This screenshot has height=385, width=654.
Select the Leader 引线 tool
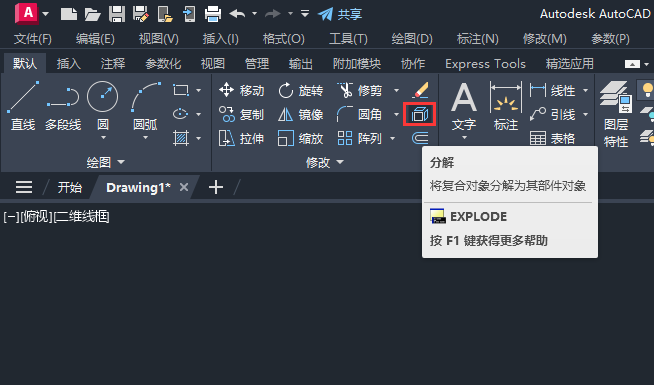[553, 114]
